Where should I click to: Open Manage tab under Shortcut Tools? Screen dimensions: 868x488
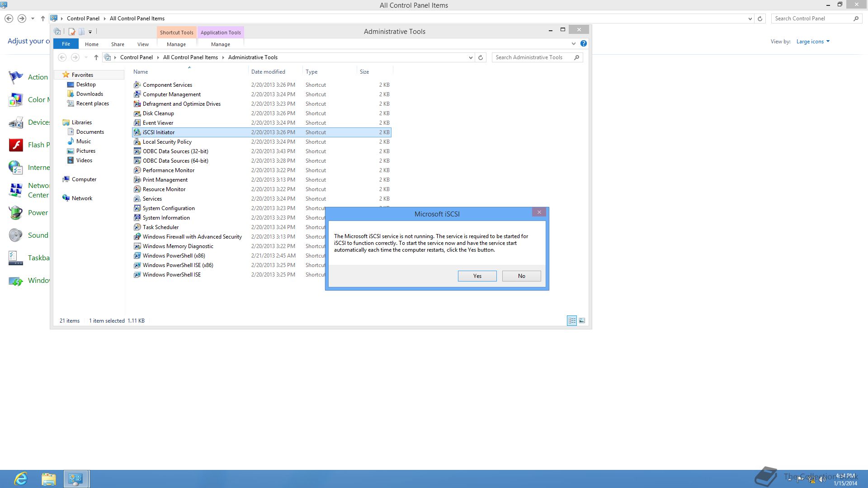[x=176, y=44]
